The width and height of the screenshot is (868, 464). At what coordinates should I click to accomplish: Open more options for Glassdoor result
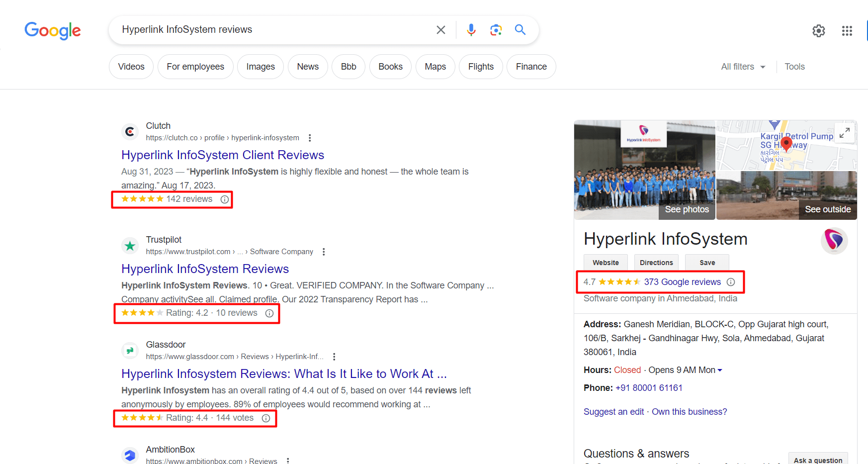[x=334, y=357]
